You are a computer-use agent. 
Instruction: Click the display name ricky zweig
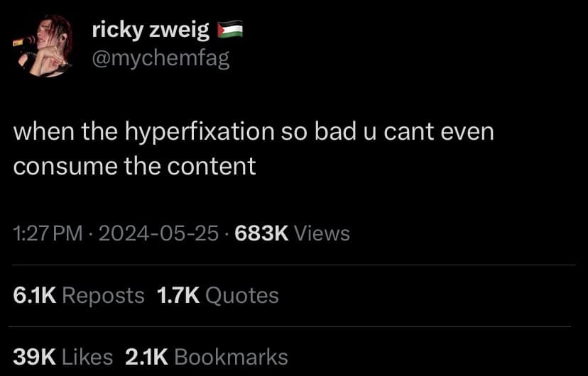[x=151, y=30]
